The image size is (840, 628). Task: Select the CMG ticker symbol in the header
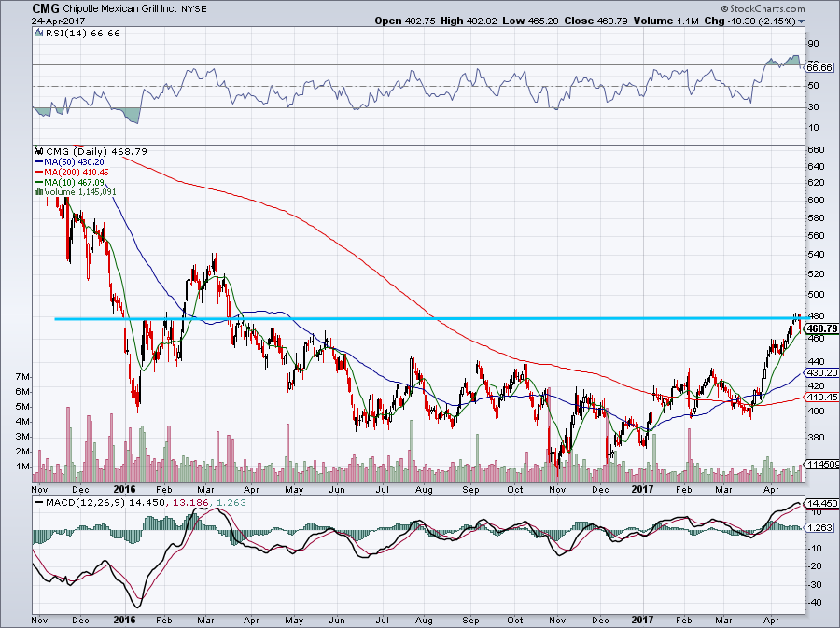pos(46,8)
